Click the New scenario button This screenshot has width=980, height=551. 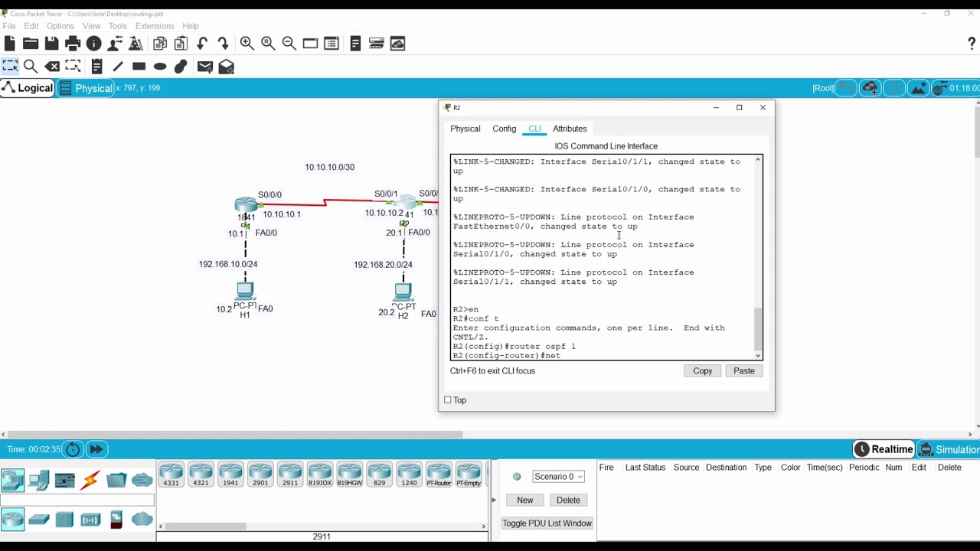(524, 500)
